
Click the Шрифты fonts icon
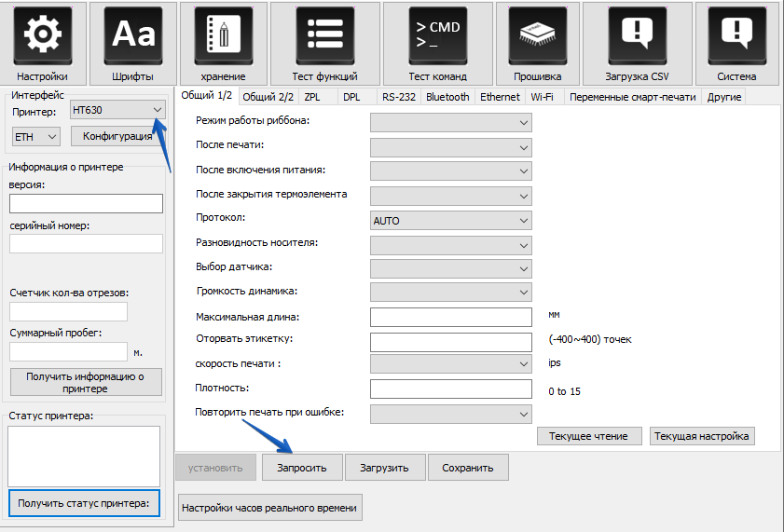pyautogui.click(x=134, y=35)
